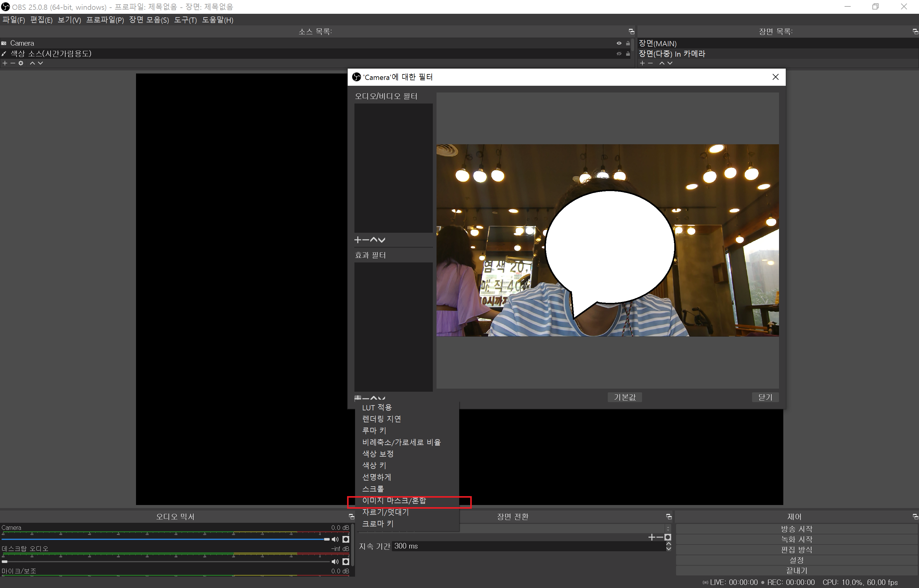Decrease transition duration with down arrow
This screenshot has width=919, height=588.
click(668, 549)
